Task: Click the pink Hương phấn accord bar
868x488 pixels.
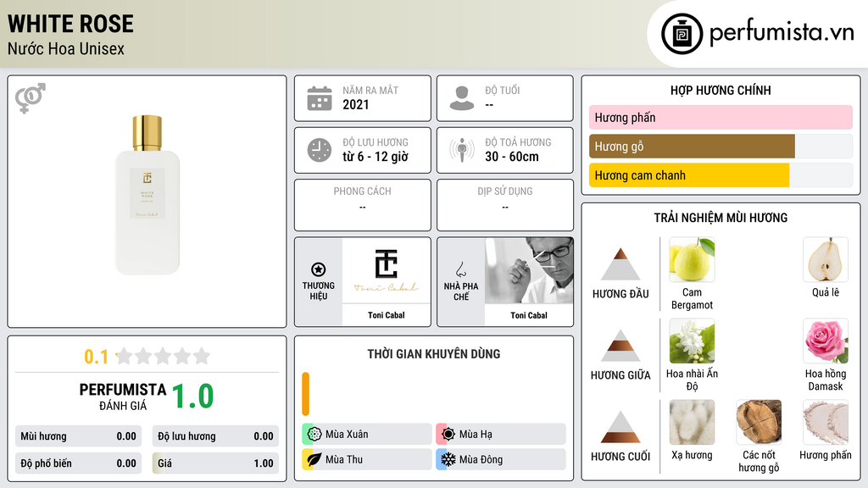Action: point(721,117)
